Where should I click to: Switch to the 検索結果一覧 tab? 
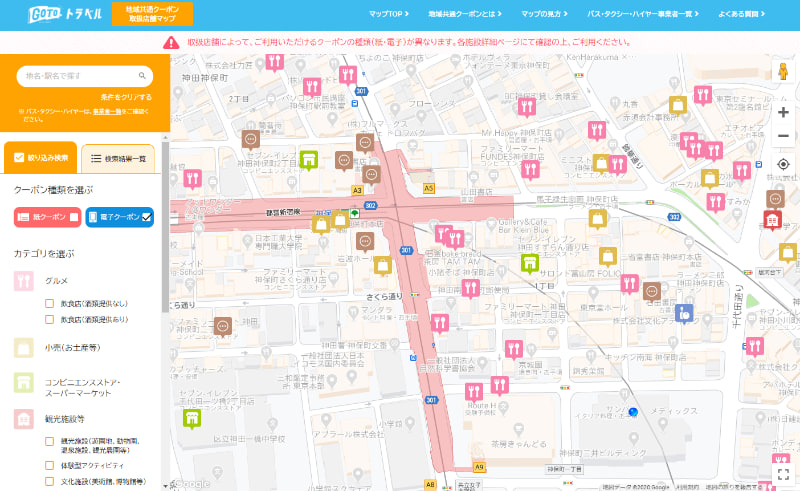click(118, 159)
